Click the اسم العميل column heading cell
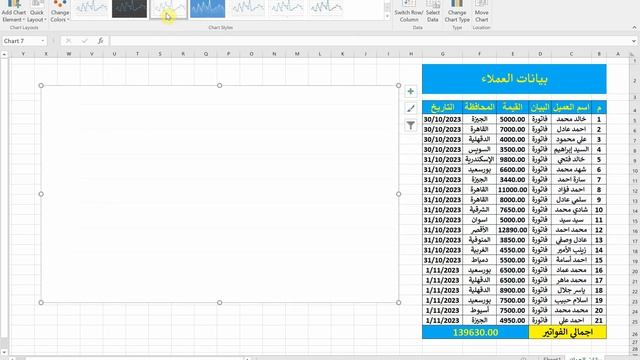640x360 pixels. point(571,107)
